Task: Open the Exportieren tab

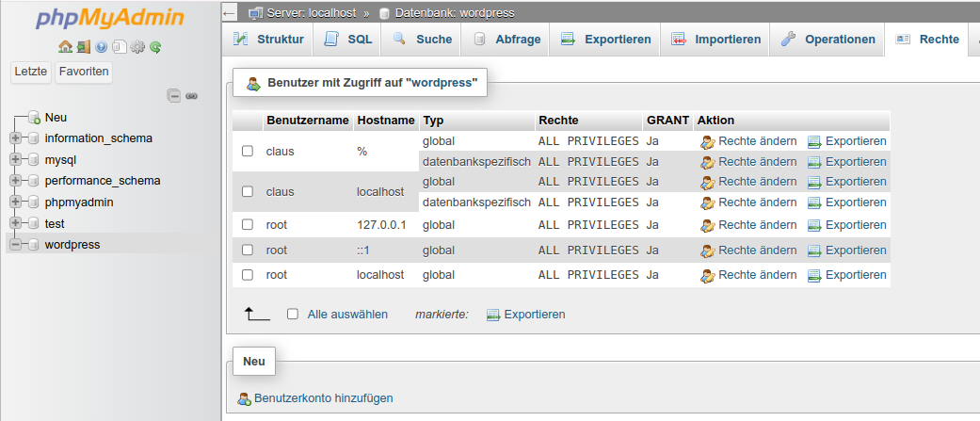Action: (605, 39)
